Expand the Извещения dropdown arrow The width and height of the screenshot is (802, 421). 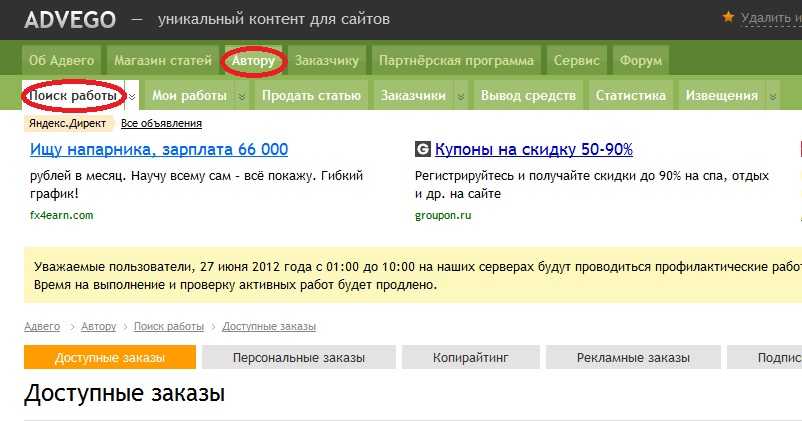773,96
